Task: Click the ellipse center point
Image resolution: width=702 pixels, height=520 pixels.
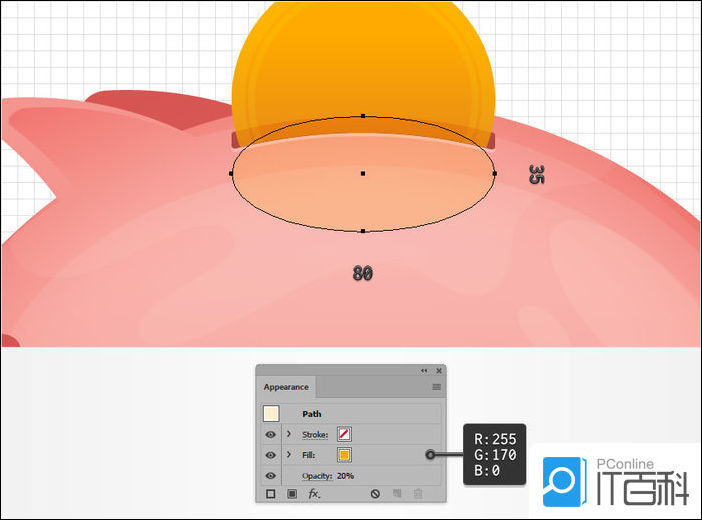Action: (x=363, y=173)
